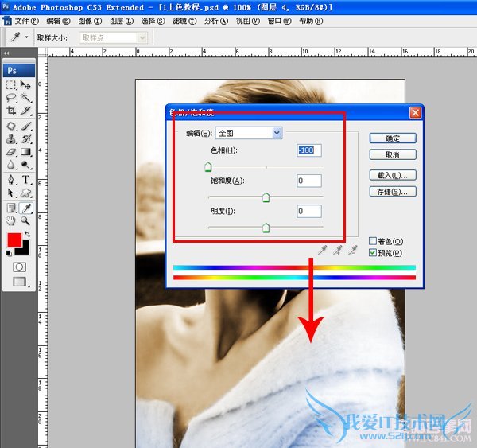The width and height of the screenshot is (477, 448).
Task: Toggle the 预览 Preview checkbox
Action: 373,252
